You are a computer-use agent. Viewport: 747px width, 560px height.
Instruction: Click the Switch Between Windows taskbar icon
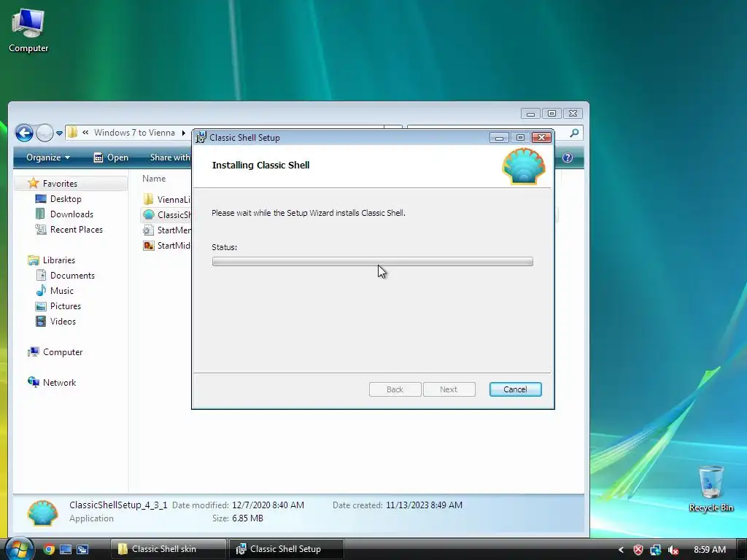[82, 549]
